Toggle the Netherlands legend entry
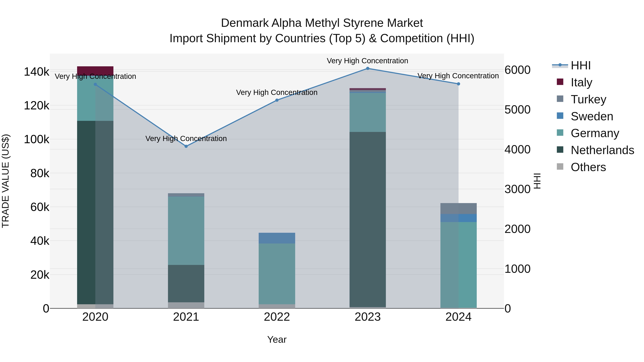 (596, 150)
